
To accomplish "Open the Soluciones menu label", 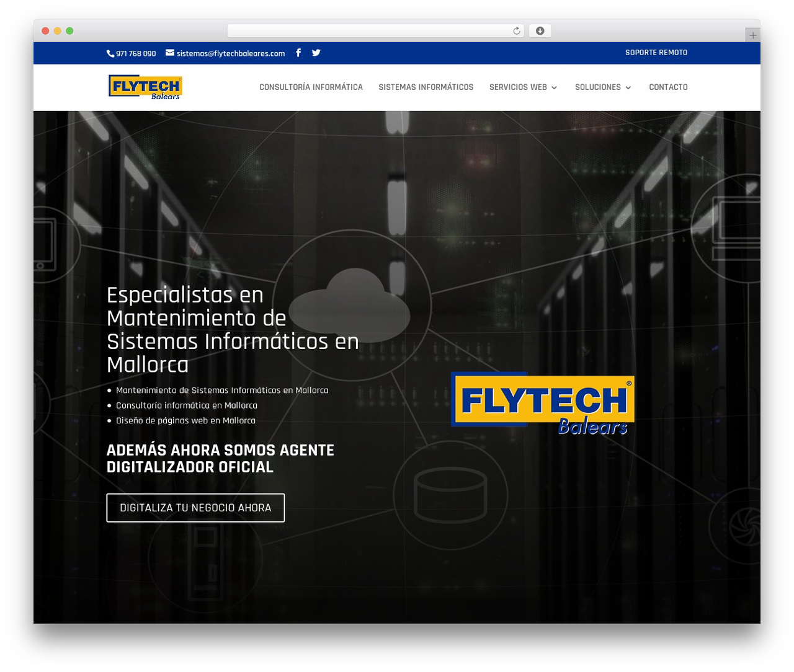I will tap(598, 87).
